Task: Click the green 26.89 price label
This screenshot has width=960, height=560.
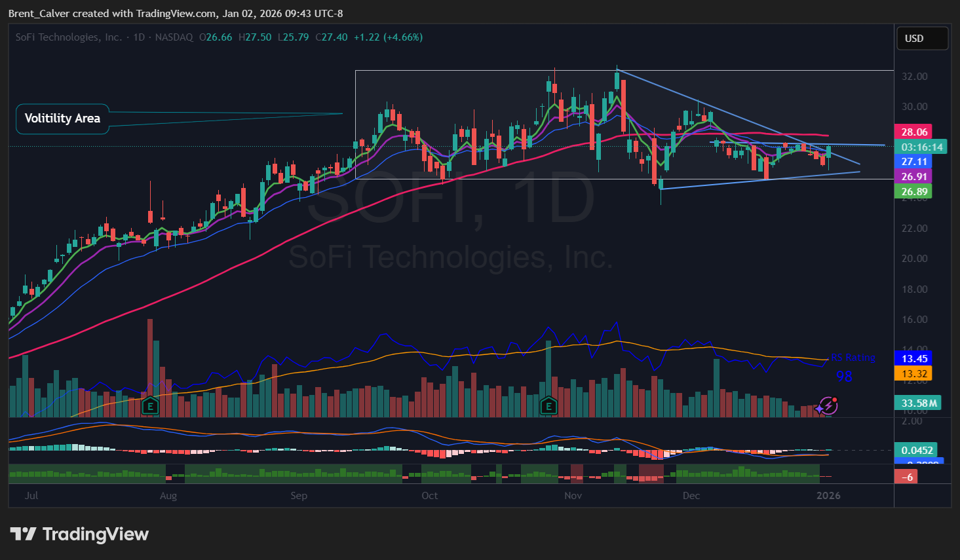Action: click(x=913, y=192)
